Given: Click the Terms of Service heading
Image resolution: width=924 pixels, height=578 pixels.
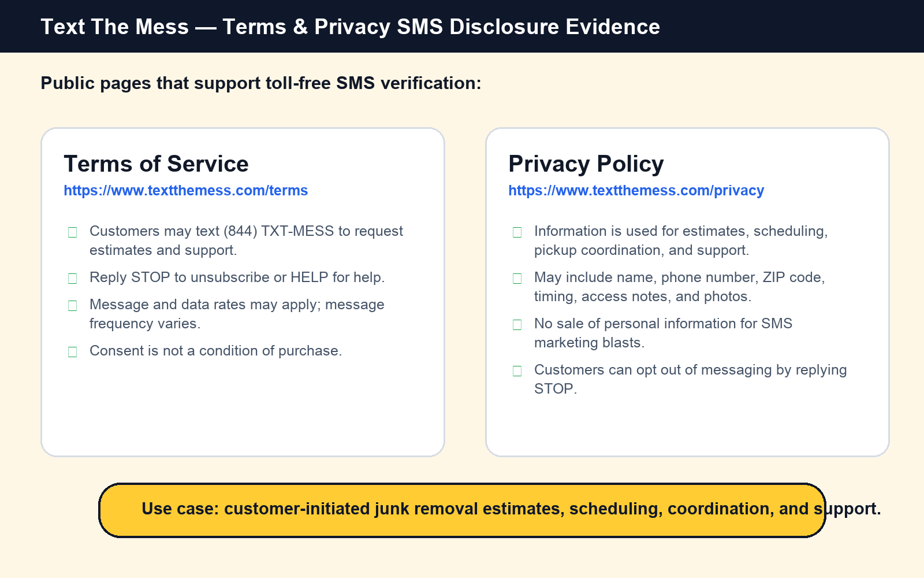Looking at the screenshot, I should [x=156, y=164].
